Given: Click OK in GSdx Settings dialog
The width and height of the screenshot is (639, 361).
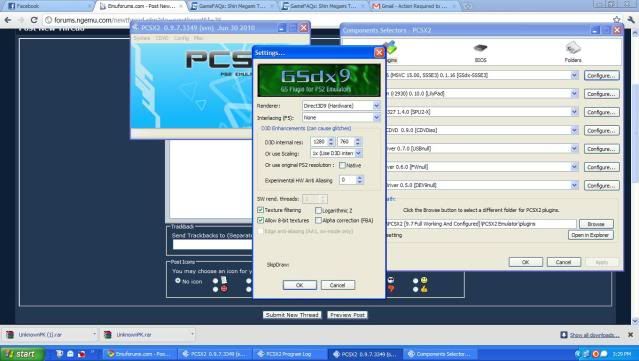Looking at the screenshot, I should click(x=300, y=285).
